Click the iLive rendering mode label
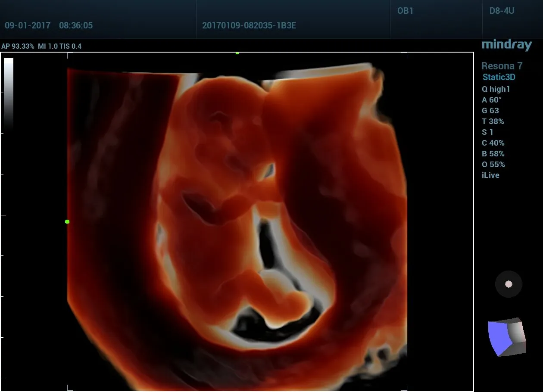The height and width of the screenshot is (392, 543). 490,175
